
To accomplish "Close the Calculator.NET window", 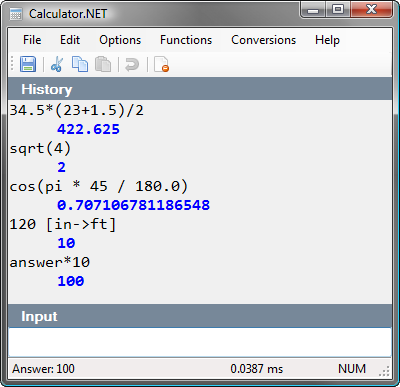I will (x=371, y=10).
